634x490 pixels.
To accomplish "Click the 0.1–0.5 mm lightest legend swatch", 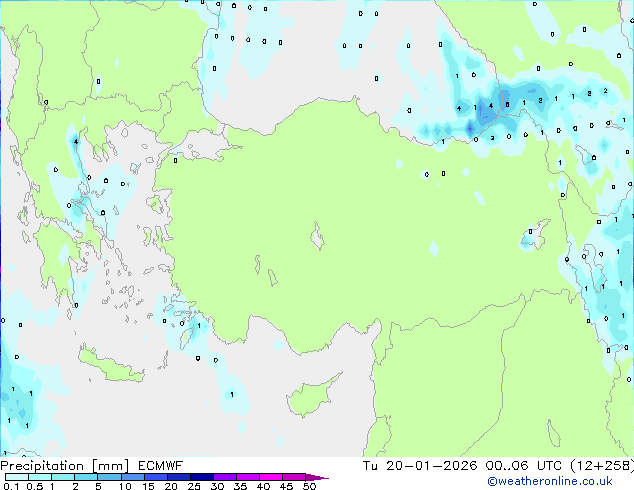I will [x=17, y=477].
